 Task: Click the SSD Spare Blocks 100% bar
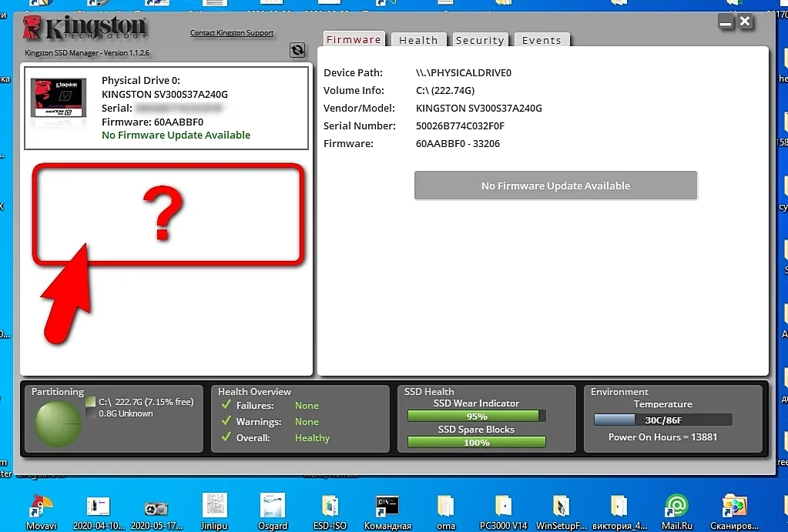[476, 443]
